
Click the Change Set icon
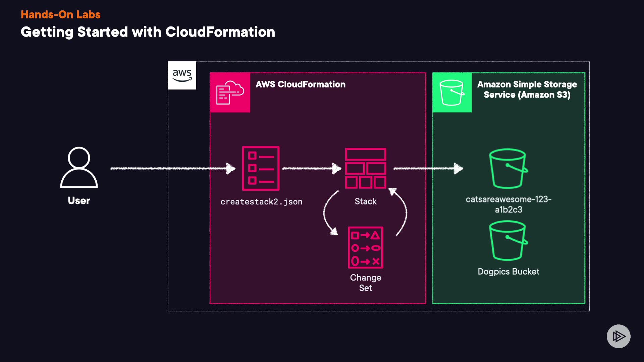coord(366,247)
